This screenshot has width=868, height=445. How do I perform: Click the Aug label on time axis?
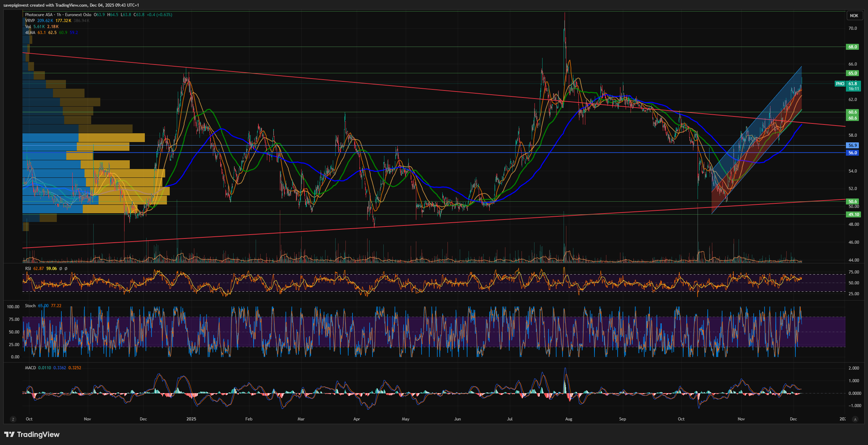568,419
